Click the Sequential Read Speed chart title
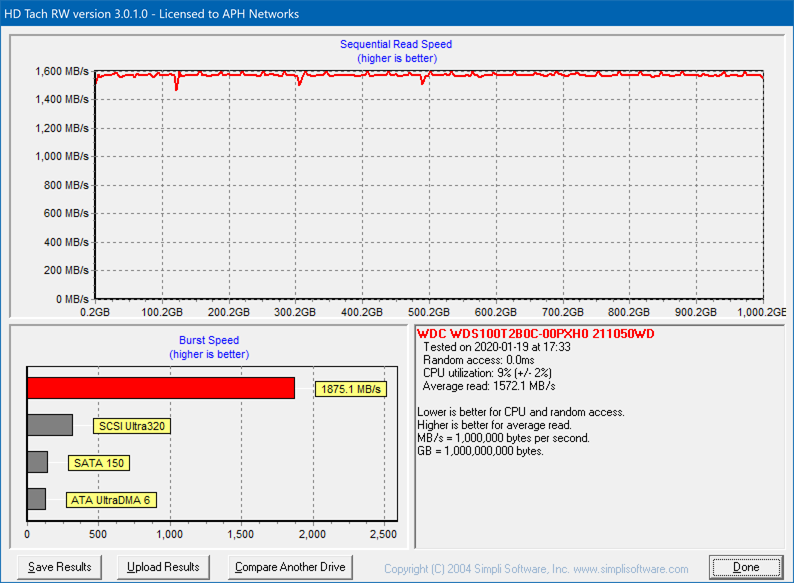This screenshot has height=583, width=794. coord(396,44)
